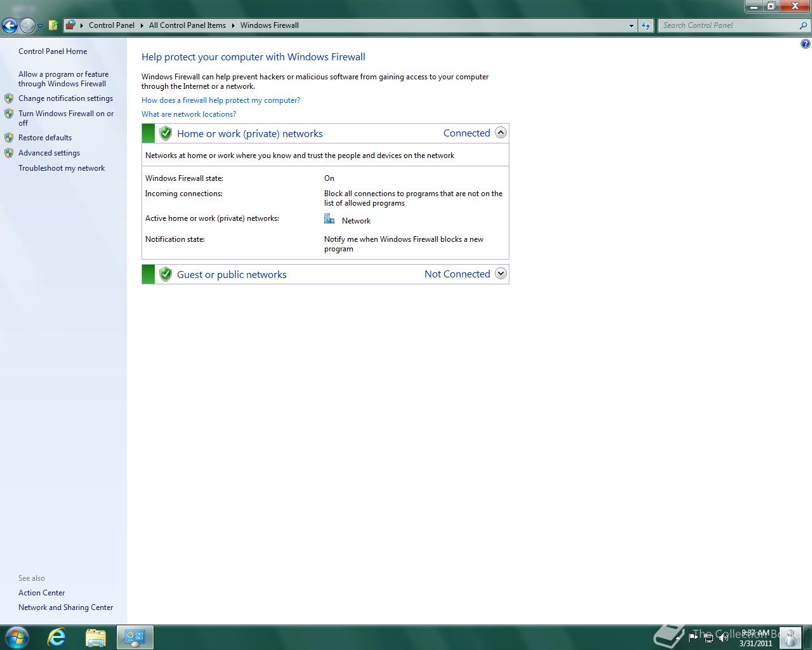The width and height of the screenshot is (812, 650).
Task: Click the Network icon under active networks
Action: [329, 219]
